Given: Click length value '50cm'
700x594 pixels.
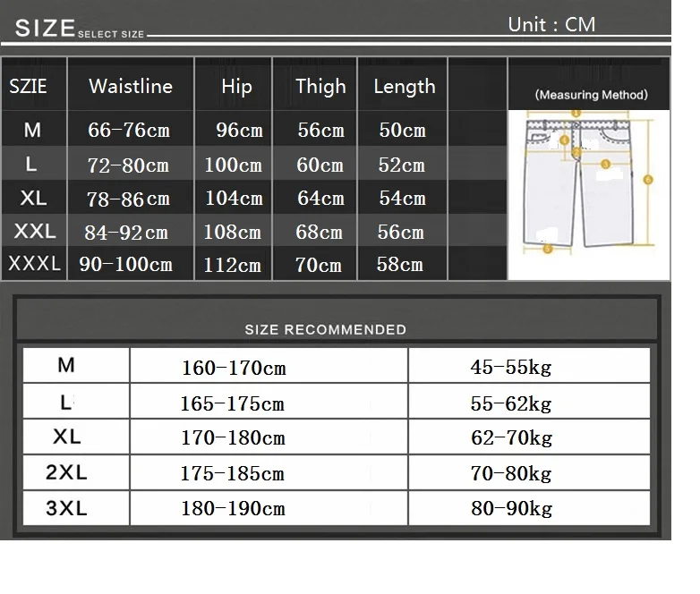Looking at the screenshot, I should click(x=402, y=131).
